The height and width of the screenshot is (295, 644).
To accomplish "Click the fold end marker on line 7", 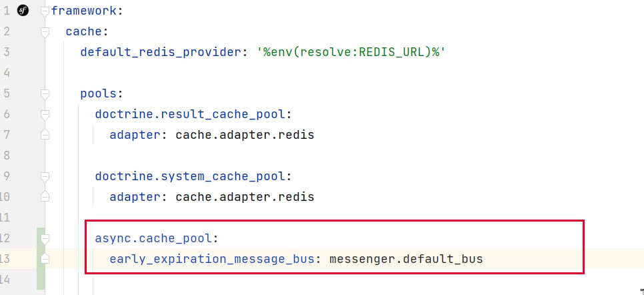I will pyautogui.click(x=45, y=135).
